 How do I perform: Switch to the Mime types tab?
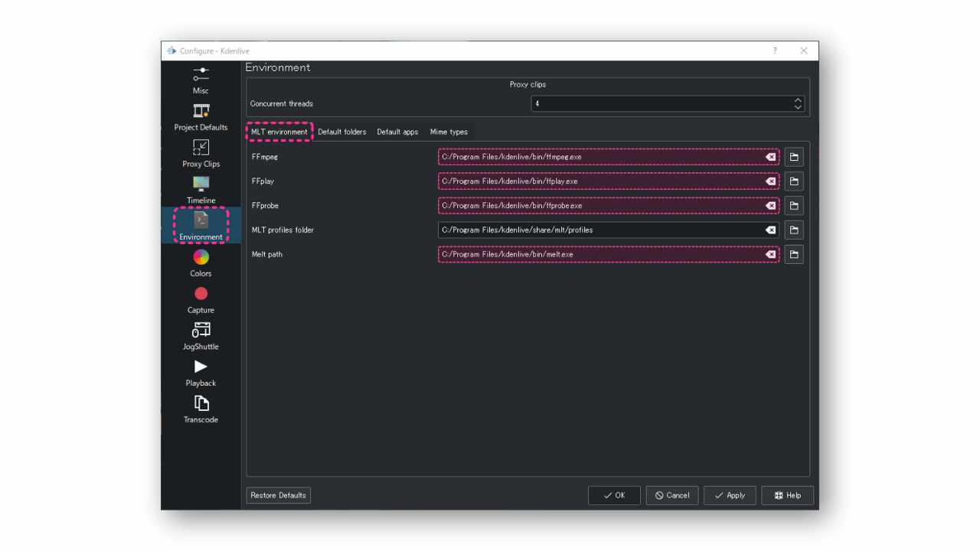coord(449,132)
